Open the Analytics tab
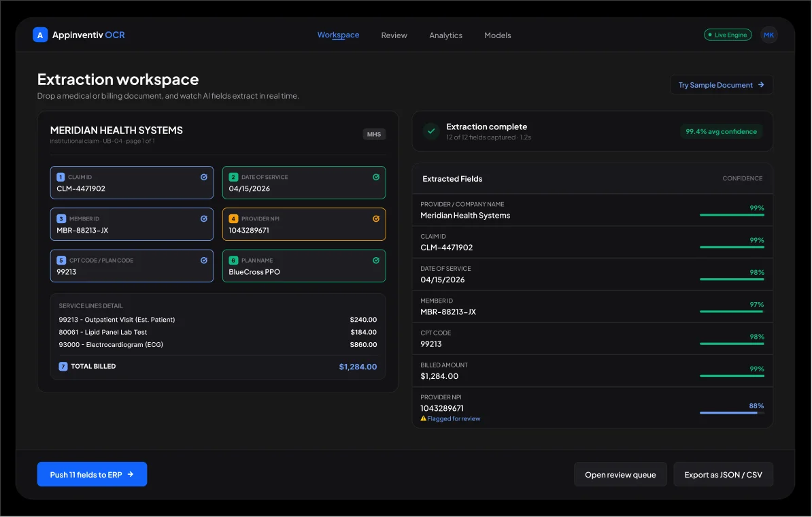812x517 pixels. [446, 35]
